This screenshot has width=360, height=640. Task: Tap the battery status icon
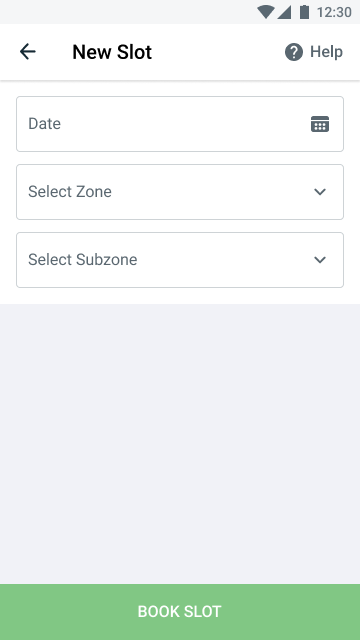point(304,12)
